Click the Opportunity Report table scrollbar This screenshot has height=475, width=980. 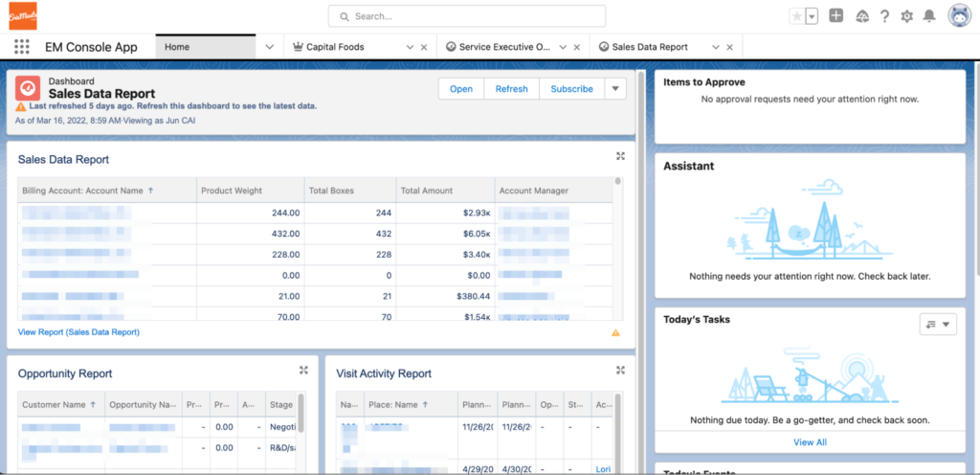301,413
